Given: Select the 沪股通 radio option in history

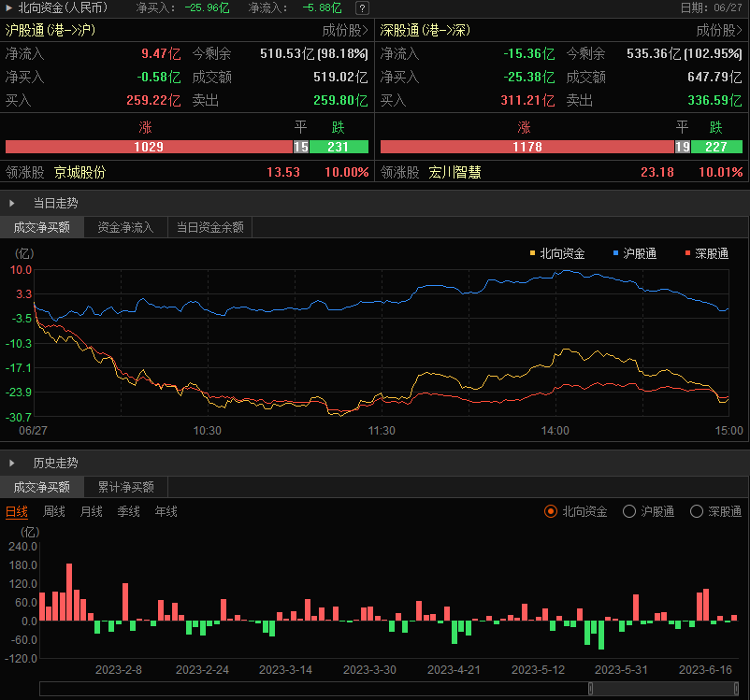Looking at the screenshot, I should point(629,511).
